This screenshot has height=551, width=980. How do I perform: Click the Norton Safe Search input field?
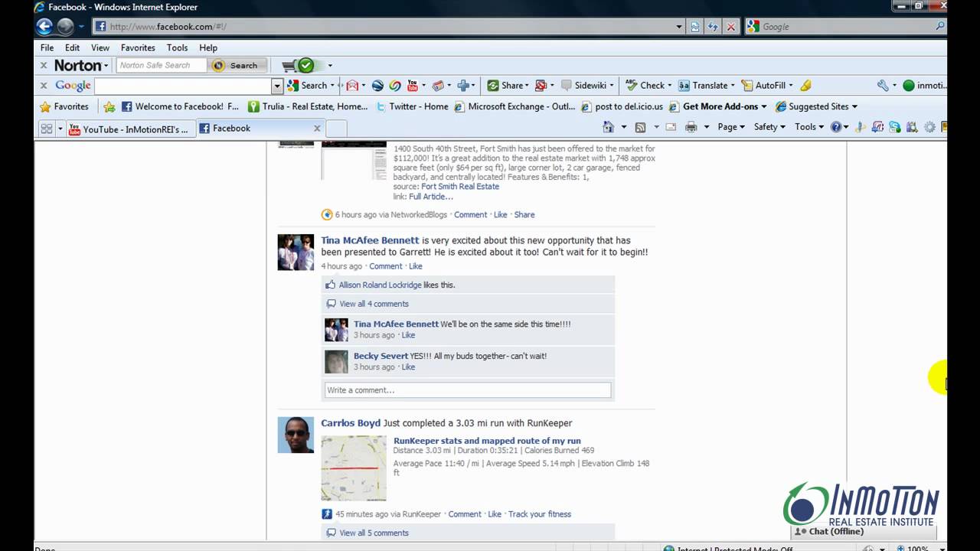point(162,66)
